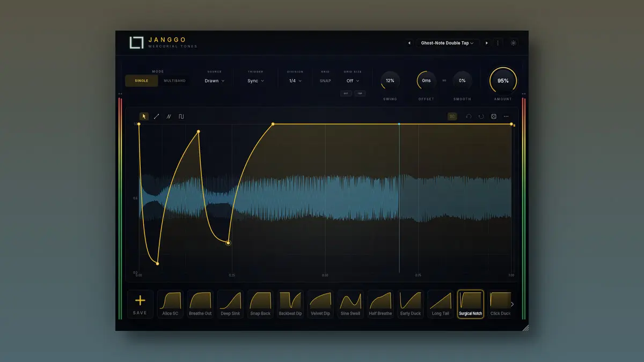Select the curve node at the first peak
644x362 pixels.
(x=199, y=131)
